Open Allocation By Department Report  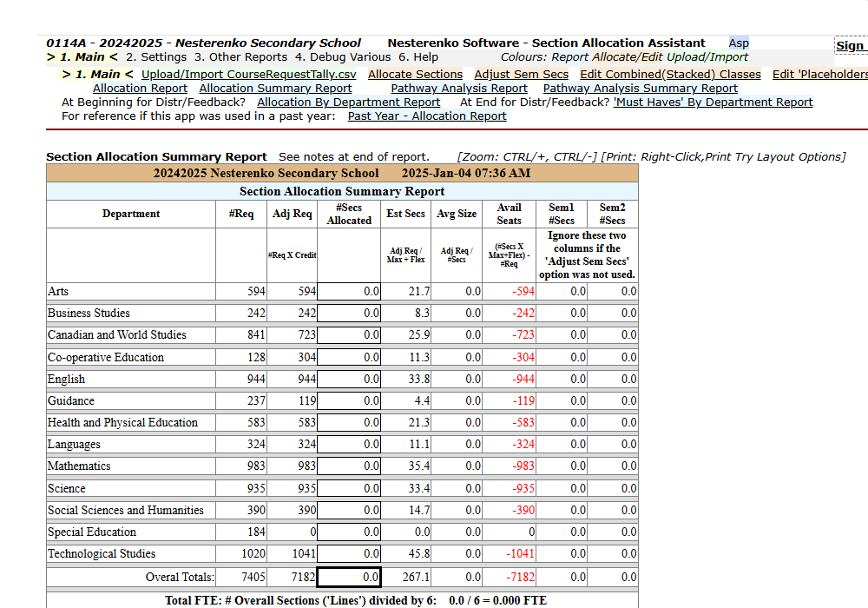(x=348, y=102)
